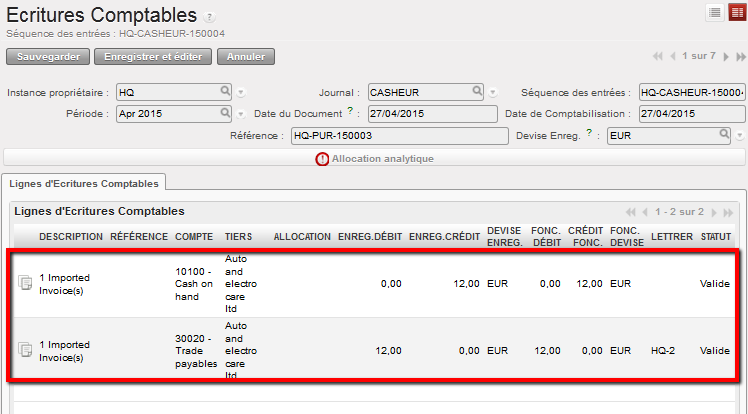748x414 pixels.
Task: Switch to list view icon
Action: (x=714, y=12)
